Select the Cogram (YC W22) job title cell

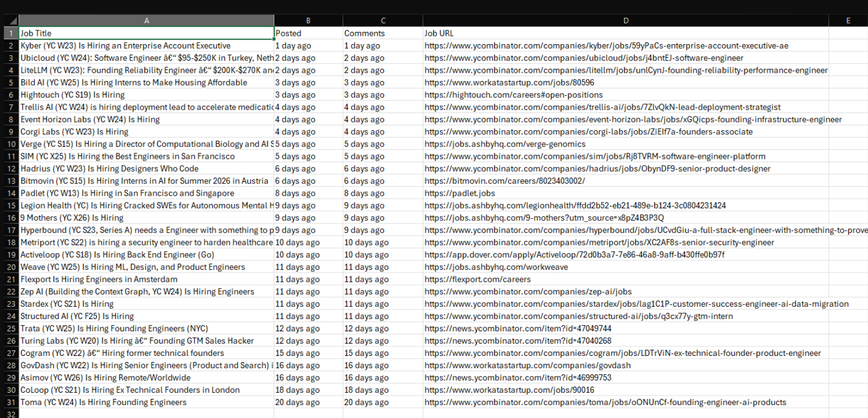pyautogui.click(x=147, y=353)
